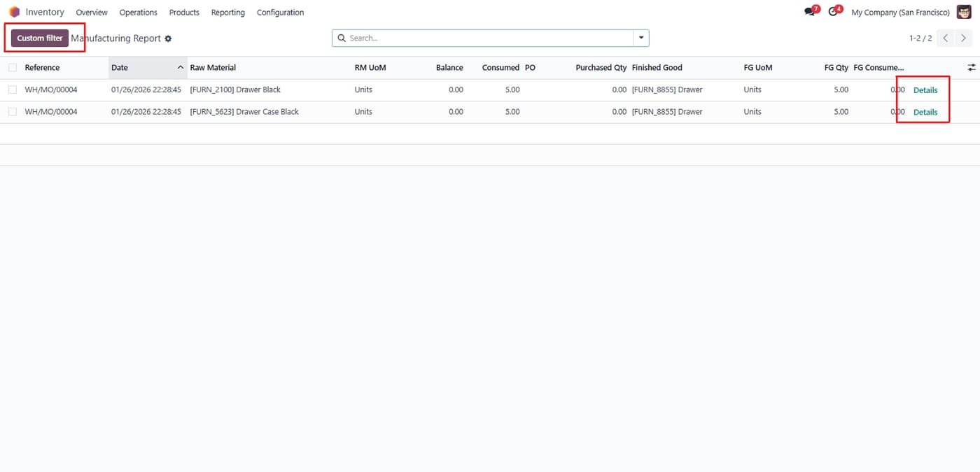This screenshot has height=472, width=980.
Task: Open the Products menu
Action: pyautogui.click(x=184, y=13)
